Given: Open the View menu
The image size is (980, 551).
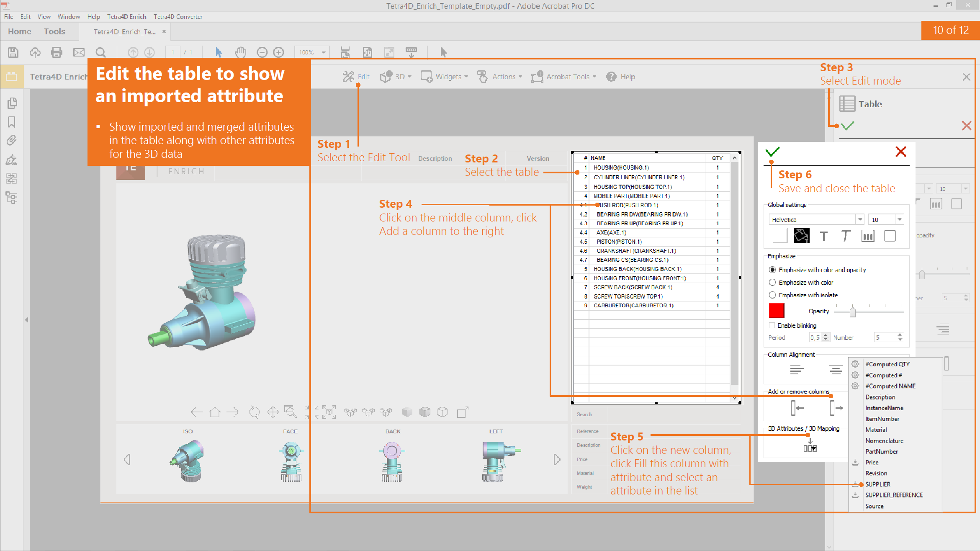Looking at the screenshot, I should coord(44,17).
